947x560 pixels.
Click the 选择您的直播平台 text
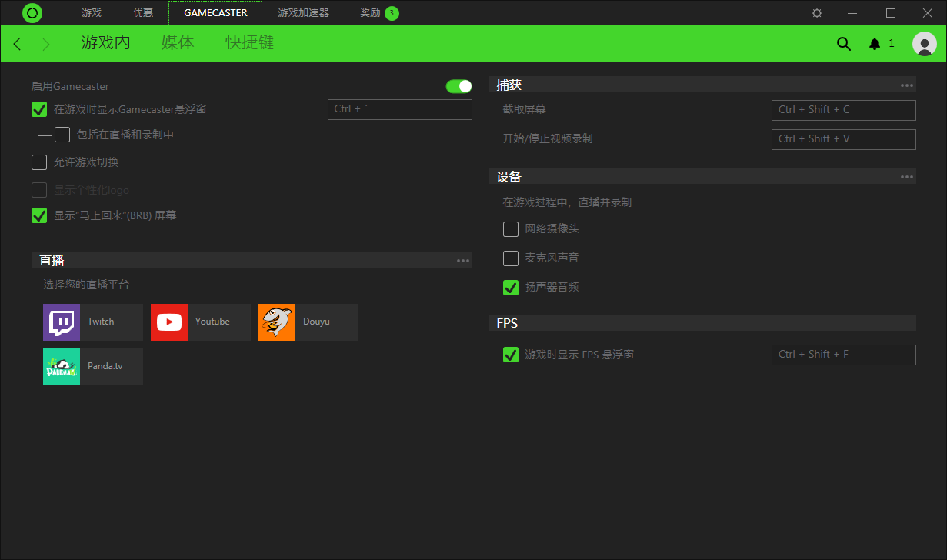click(86, 285)
